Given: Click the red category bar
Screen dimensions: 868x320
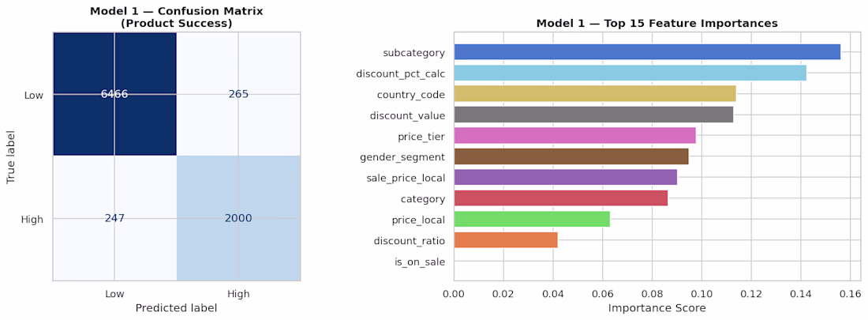Looking at the screenshot, I should [560, 198].
